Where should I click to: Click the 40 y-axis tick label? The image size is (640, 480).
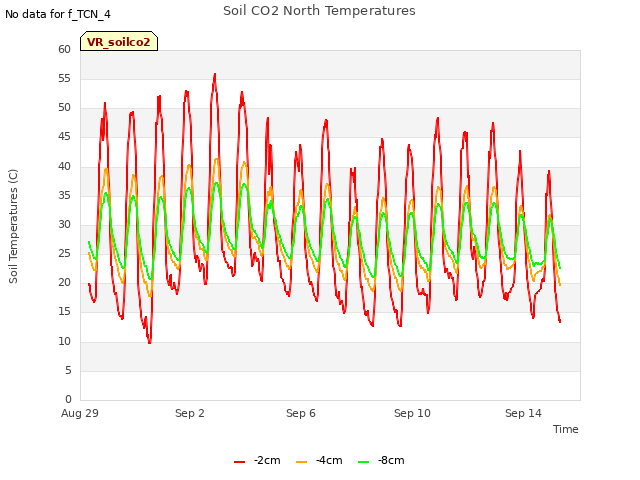[64, 166]
